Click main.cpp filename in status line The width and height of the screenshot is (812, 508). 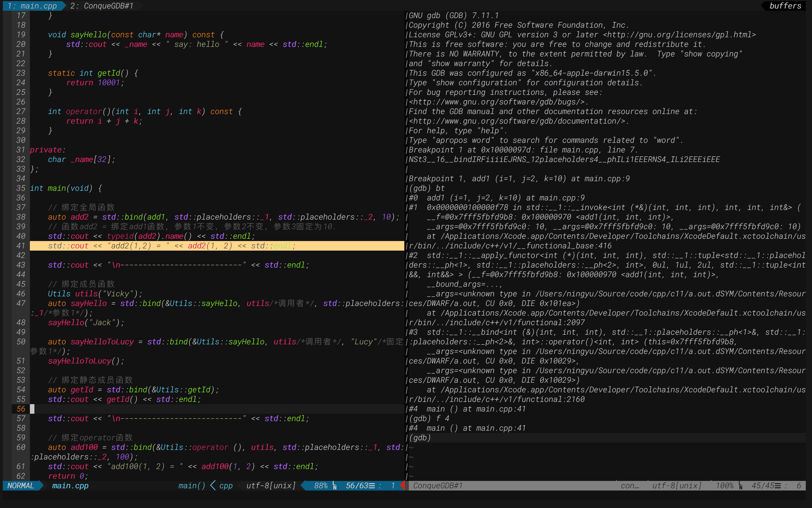point(70,485)
